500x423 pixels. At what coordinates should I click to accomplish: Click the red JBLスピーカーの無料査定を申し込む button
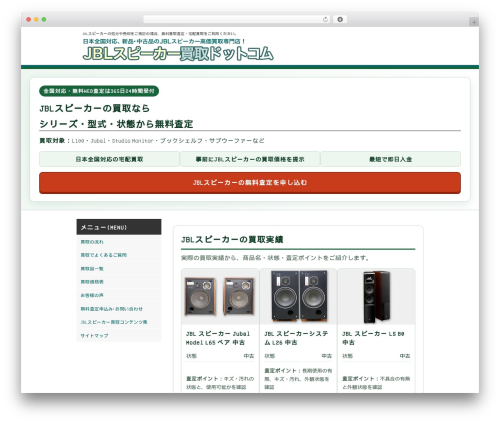pyautogui.click(x=250, y=183)
